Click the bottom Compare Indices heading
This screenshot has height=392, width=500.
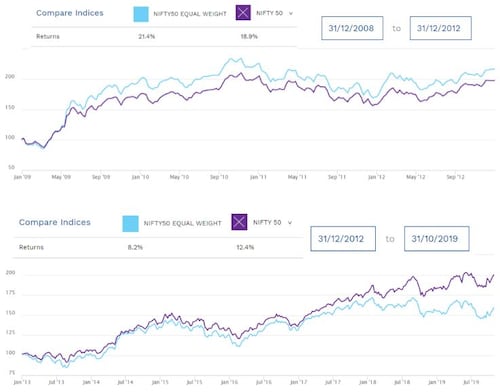point(55,222)
